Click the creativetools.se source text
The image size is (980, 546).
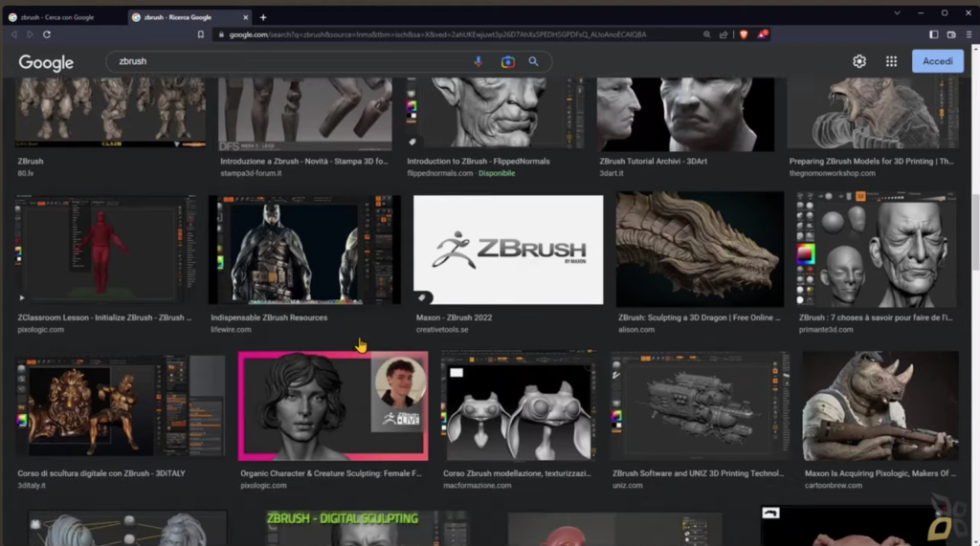tap(442, 329)
